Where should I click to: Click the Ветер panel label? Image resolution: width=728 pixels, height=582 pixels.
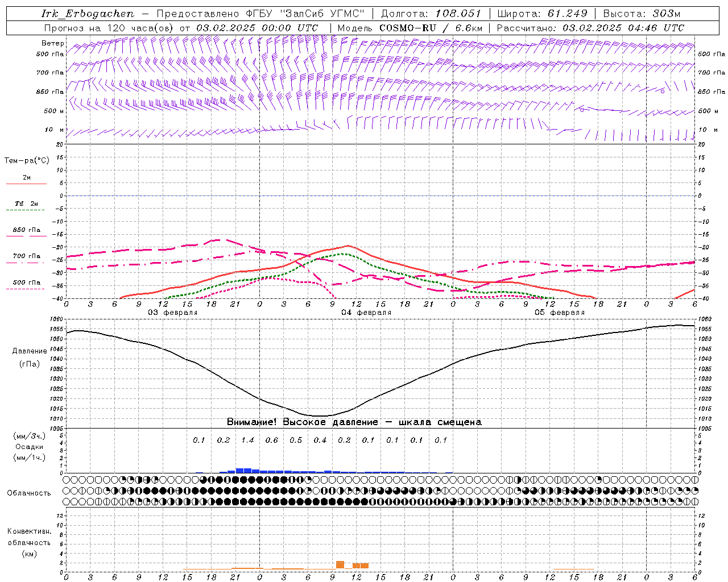[x=52, y=43]
